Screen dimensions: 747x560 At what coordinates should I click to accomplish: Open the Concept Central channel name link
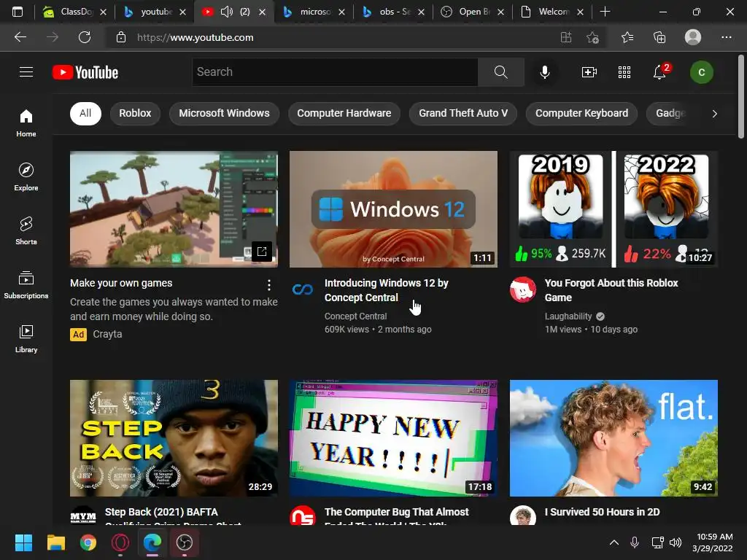[x=355, y=316]
